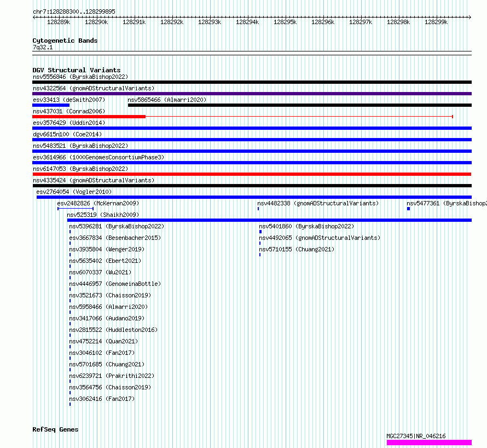Viewport: 487px width, 448px height.
Task: Select nsv4335424 gnomAD variant label
Action: coord(94,180)
